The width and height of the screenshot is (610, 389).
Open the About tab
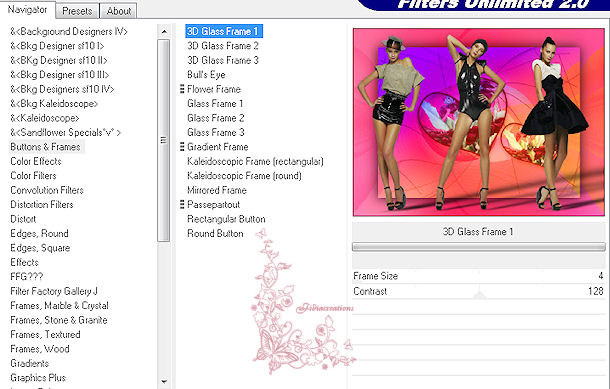tap(118, 11)
